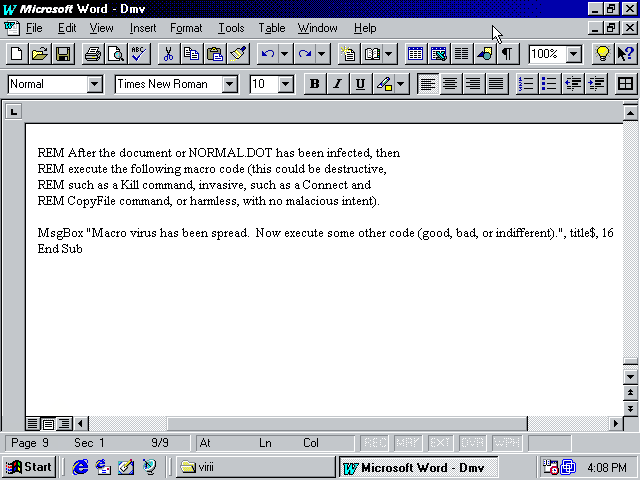Redo the last undone action
Image resolution: width=640 pixels, height=480 pixels.
coord(305,54)
